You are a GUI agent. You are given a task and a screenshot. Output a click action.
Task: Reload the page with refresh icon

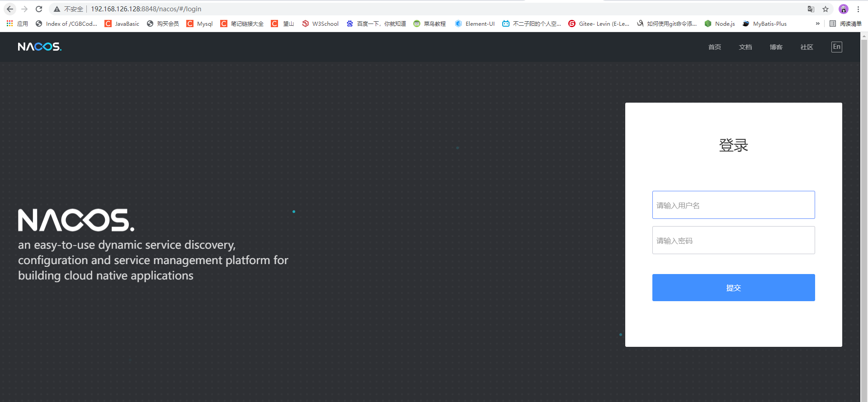(x=39, y=9)
